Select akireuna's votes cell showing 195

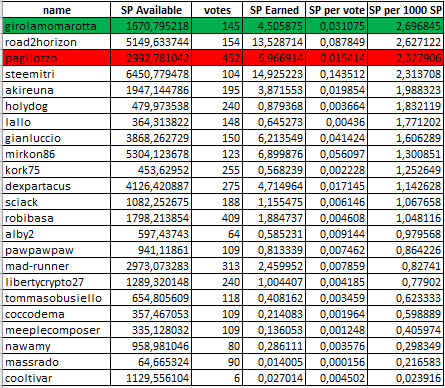click(x=217, y=90)
